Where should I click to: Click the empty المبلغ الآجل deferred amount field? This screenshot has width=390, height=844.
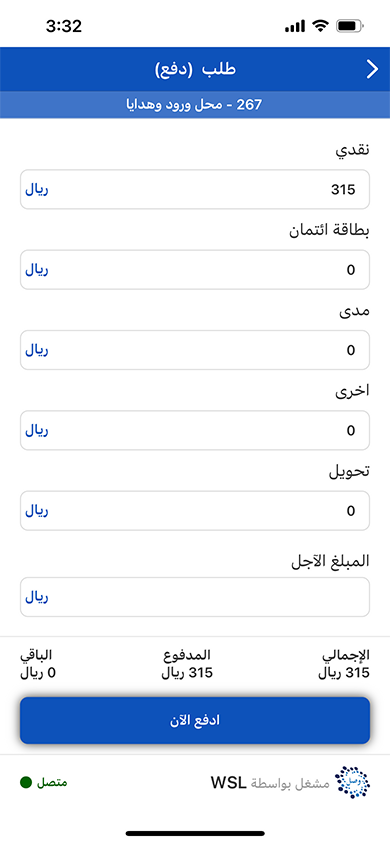(x=195, y=597)
